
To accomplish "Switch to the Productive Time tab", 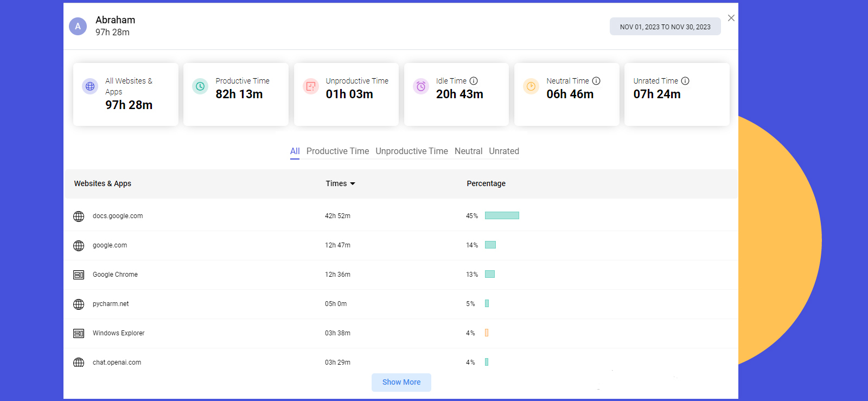I will (x=337, y=151).
